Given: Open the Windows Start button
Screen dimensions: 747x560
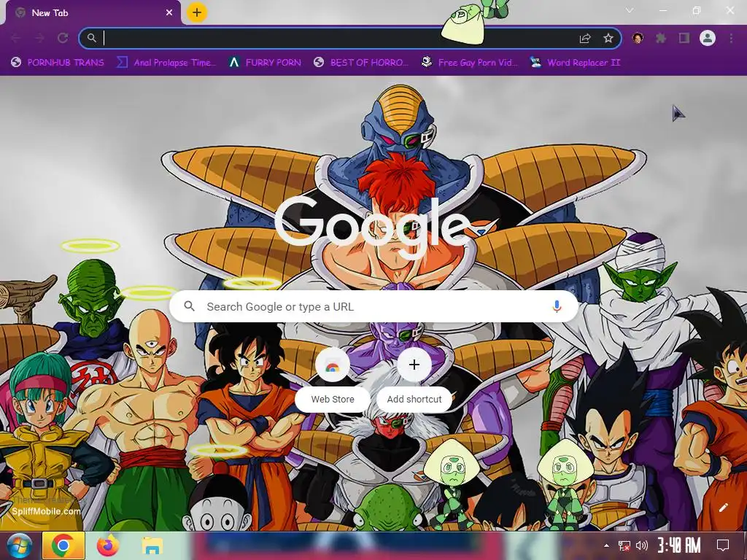Looking at the screenshot, I should pos(20,545).
